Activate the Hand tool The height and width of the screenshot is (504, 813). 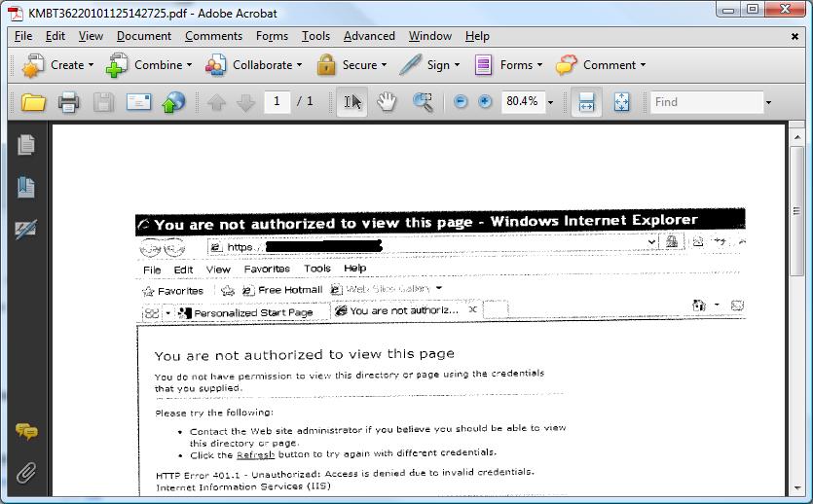point(387,101)
